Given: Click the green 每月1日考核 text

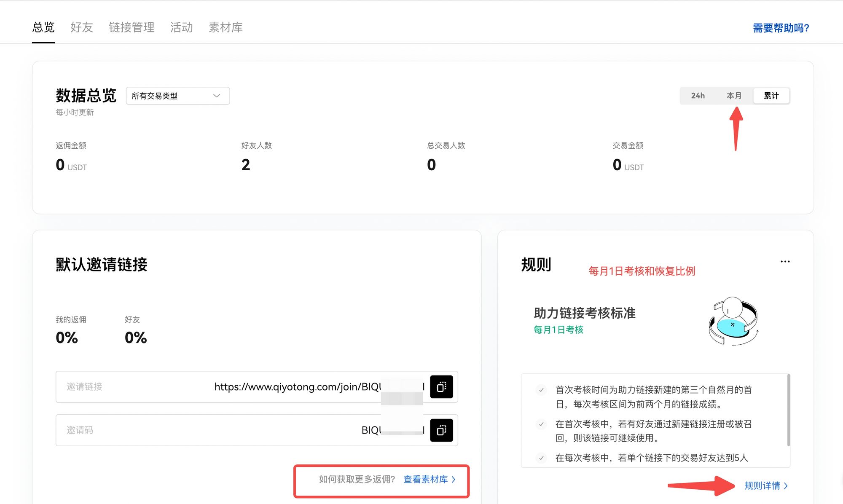Looking at the screenshot, I should [558, 330].
